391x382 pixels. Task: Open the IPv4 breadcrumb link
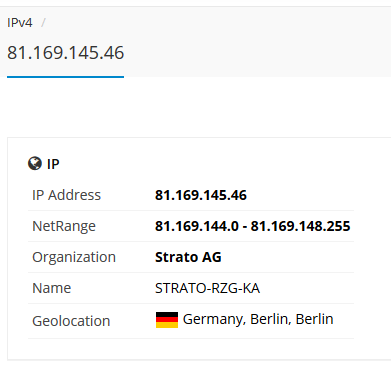(x=20, y=23)
